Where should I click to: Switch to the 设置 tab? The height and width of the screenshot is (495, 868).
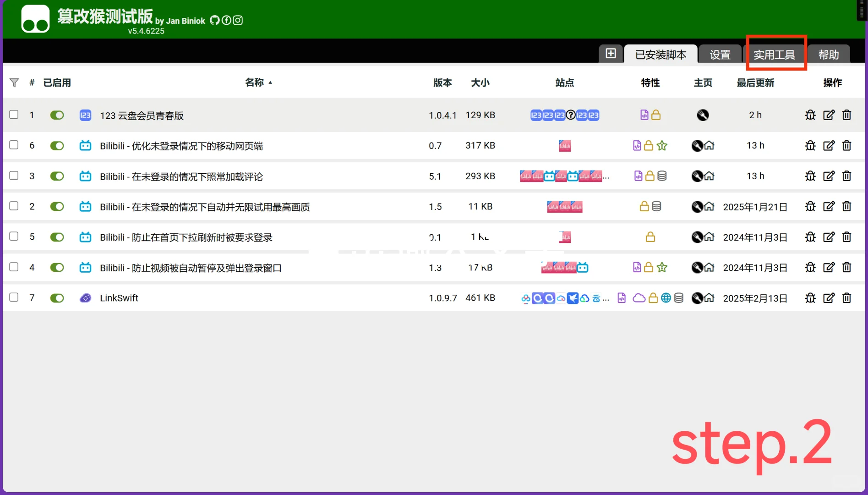point(720,55)
